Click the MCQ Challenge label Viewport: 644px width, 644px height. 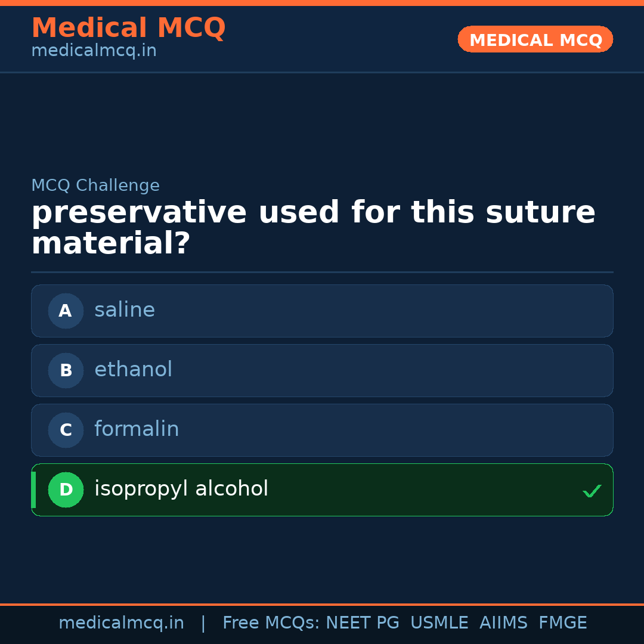pos(95,185)
